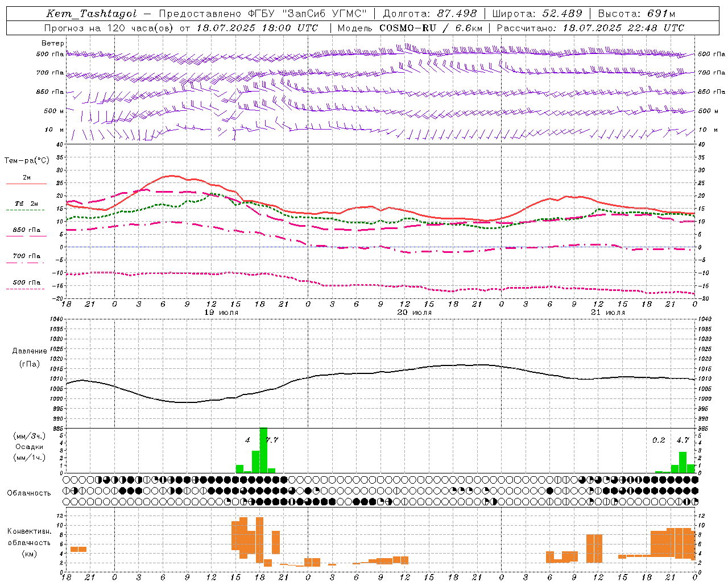
Task: Click the date label 20 июля
Action: click(414, 313)
